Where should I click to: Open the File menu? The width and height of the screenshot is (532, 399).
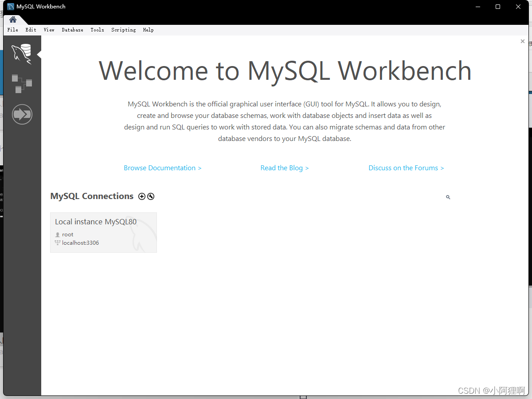(x=13, y=30)
